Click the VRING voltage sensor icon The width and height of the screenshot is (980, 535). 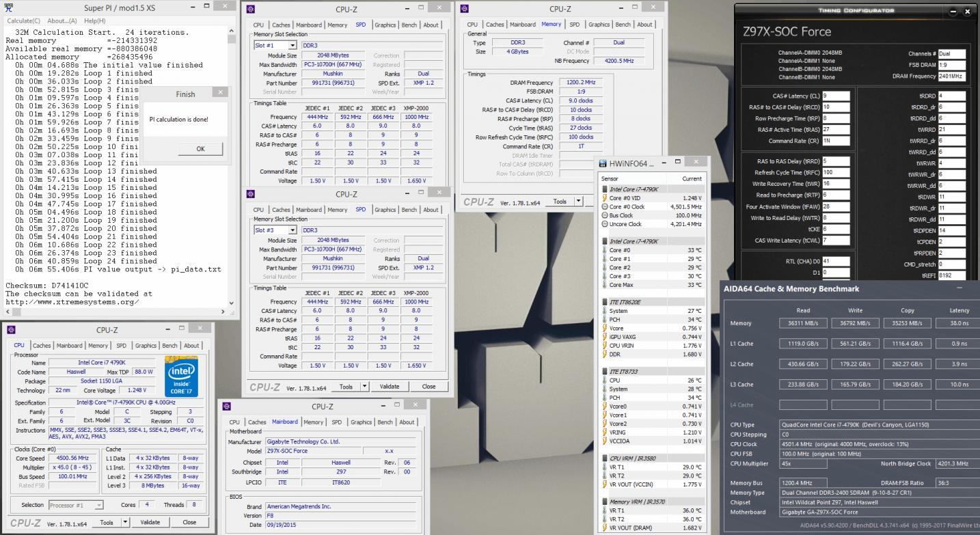pos(605,433)
